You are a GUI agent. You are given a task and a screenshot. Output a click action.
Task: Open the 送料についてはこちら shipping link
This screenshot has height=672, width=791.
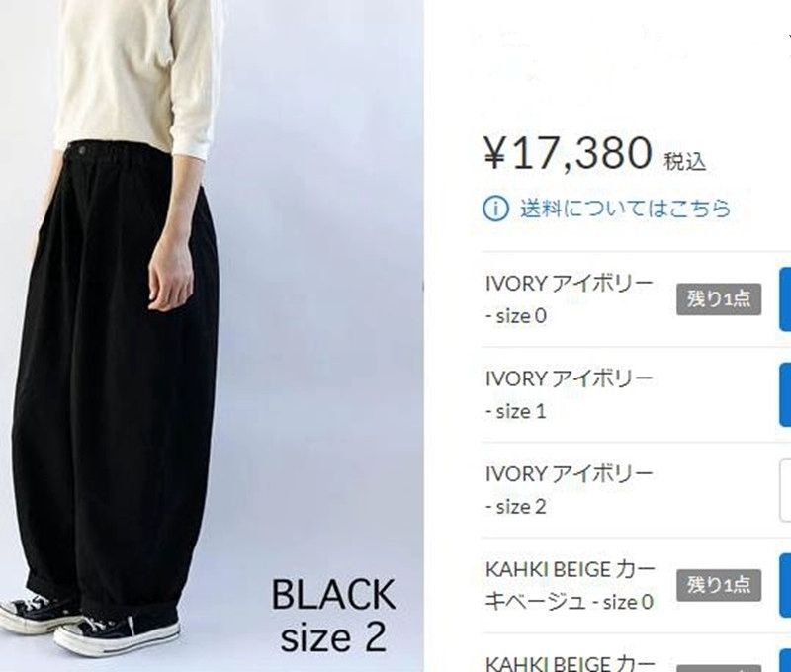pyautogui.click(x=626, y=209)
